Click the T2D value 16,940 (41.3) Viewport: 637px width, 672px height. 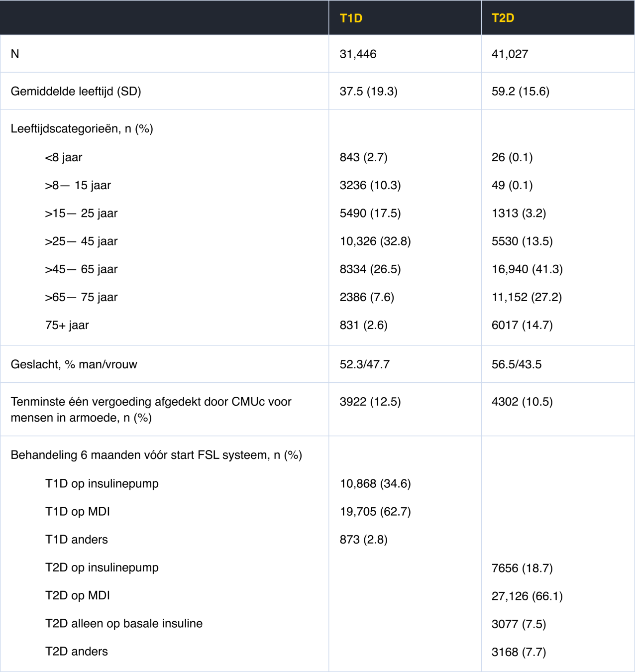coord(527,269)
